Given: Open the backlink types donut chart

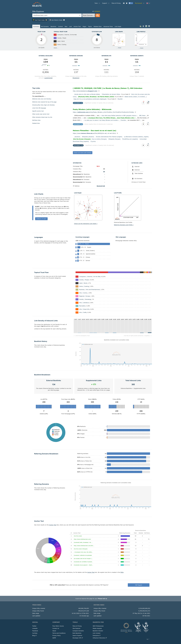Looking at the screenshot, I should click(x=56, y=432).
